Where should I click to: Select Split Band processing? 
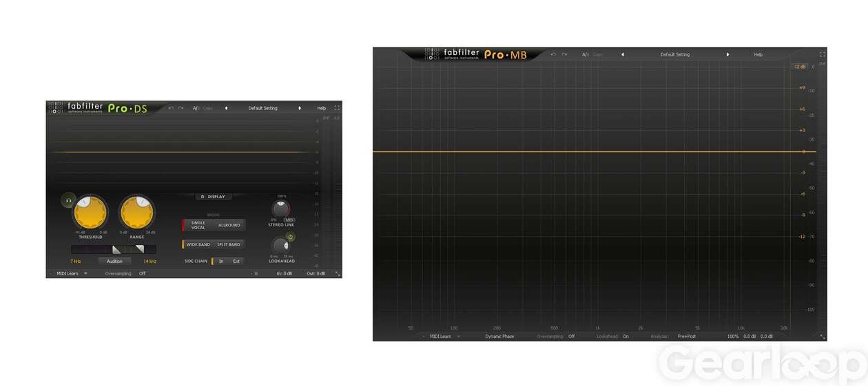pyautogui.click(x=229, y=244)
